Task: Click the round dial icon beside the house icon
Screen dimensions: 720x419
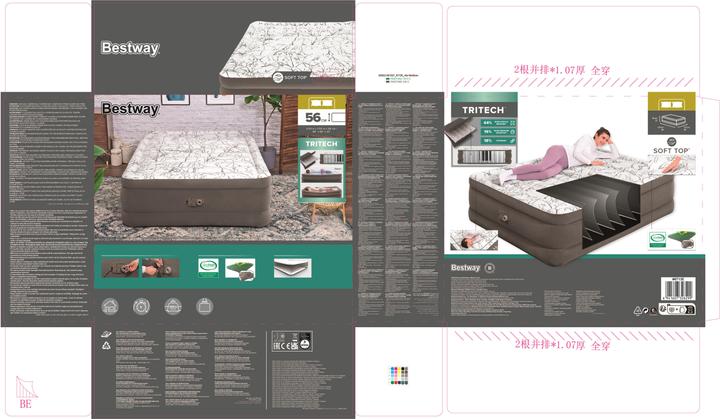Action: 141,306
